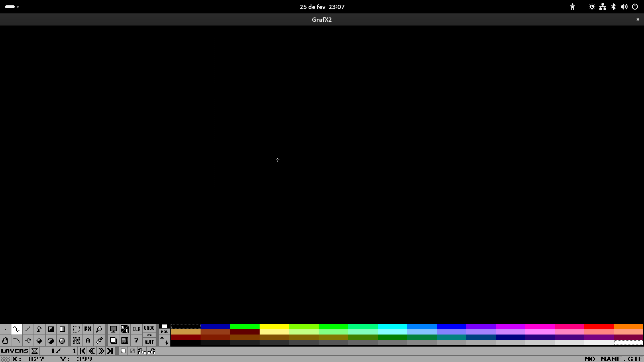
Task: Select the straight line tool
Action: (x=28, y=329)
